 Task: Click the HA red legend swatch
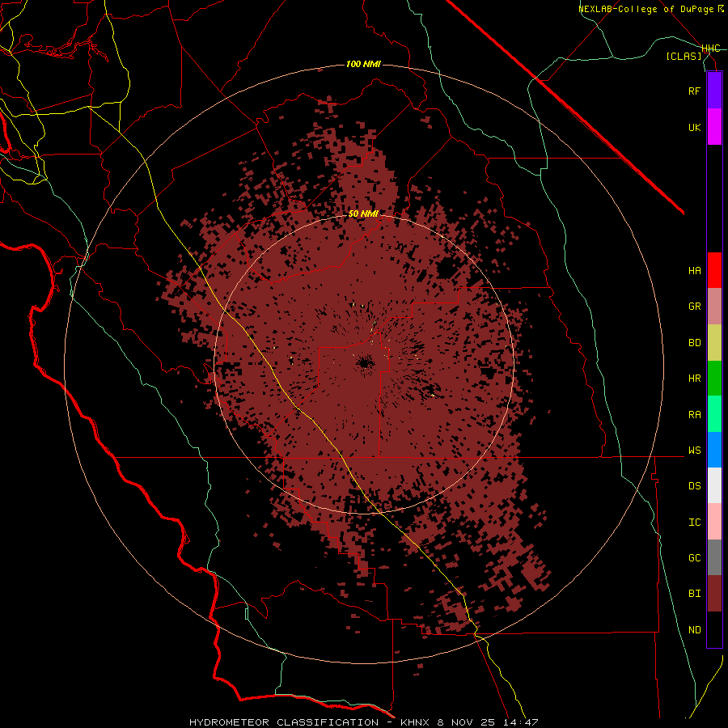coord(714,270)
